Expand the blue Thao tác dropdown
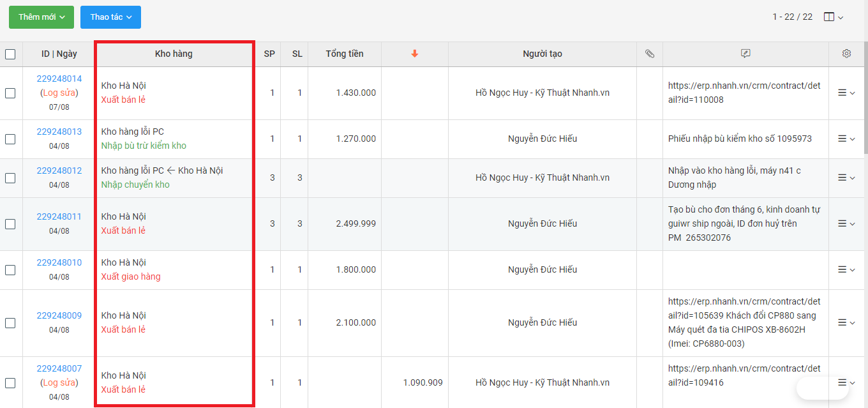 (x=110, y=17)
